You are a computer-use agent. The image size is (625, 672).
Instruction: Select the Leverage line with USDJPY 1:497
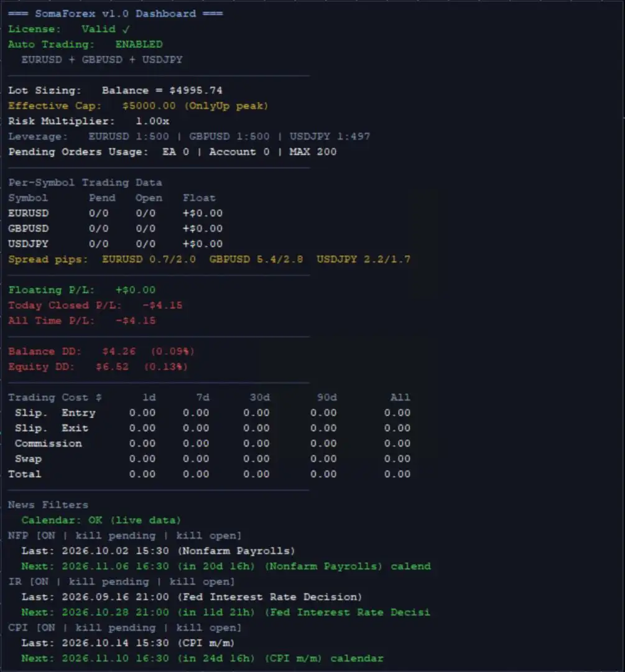(x=189, y=137)
